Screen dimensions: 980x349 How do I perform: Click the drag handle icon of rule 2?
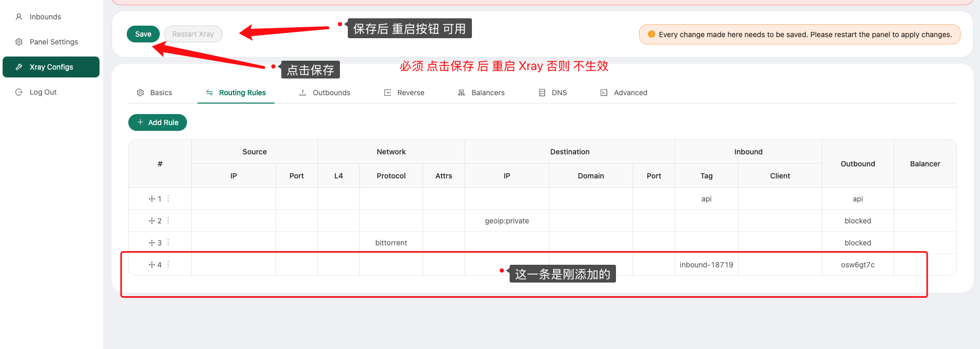(x=151, y=221)
